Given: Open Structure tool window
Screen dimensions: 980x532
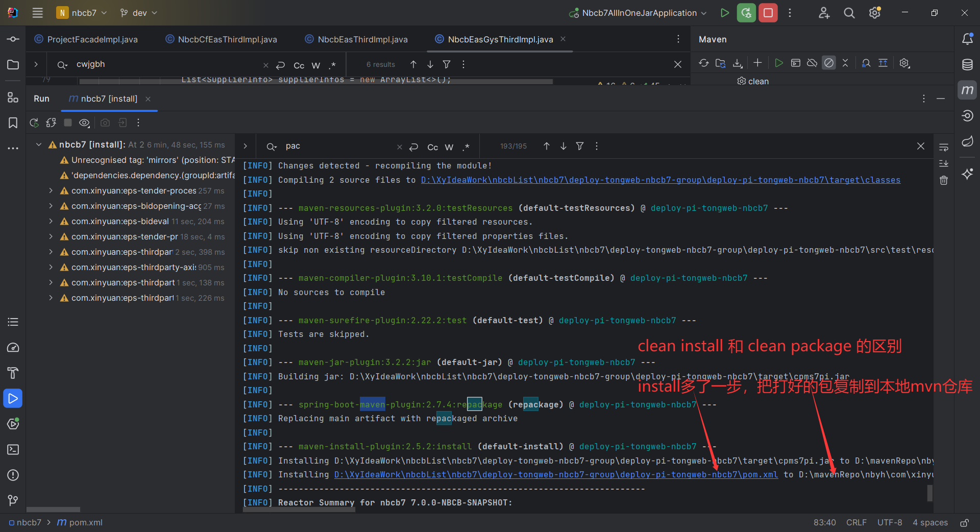Looking at the screenshot, I should pyautogui.click(x=13, y=97).
